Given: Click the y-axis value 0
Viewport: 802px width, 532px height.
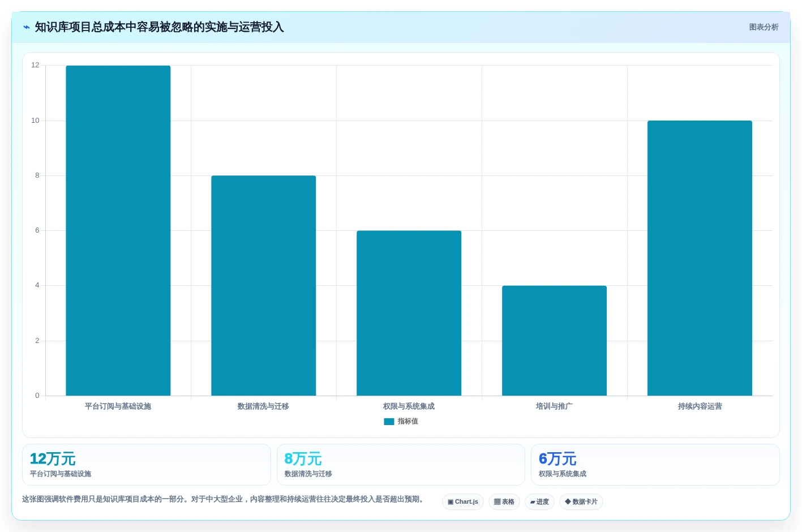Looking at the screenshot, I should pyautogui.click(x=37, y=396).
